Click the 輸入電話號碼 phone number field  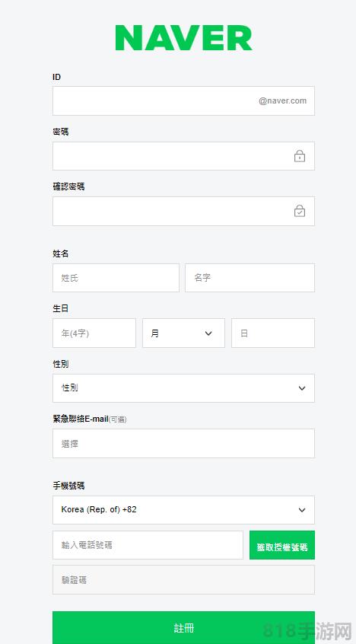point(148,545)
